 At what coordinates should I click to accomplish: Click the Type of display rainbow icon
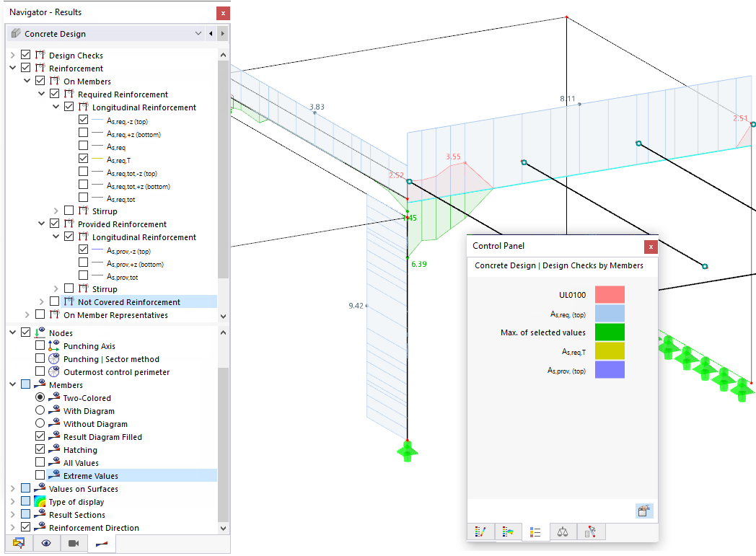pos(40,502)
